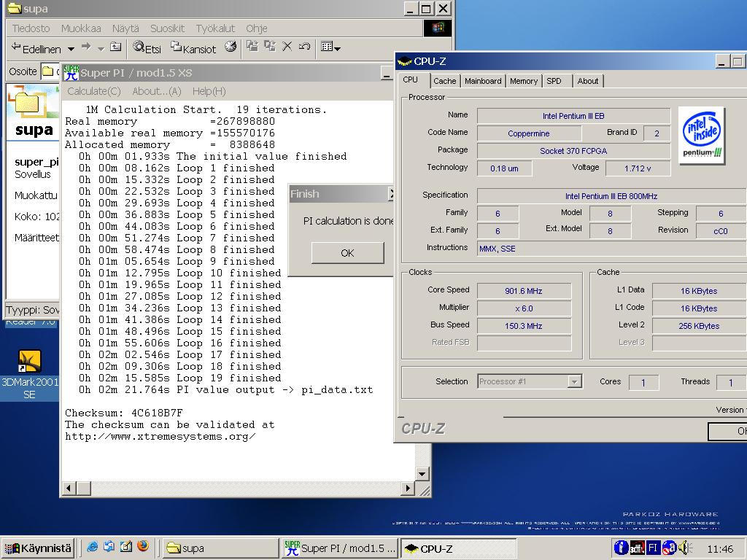
Task: Click the Delete X icon in toolbar
Action: point(287,46)
